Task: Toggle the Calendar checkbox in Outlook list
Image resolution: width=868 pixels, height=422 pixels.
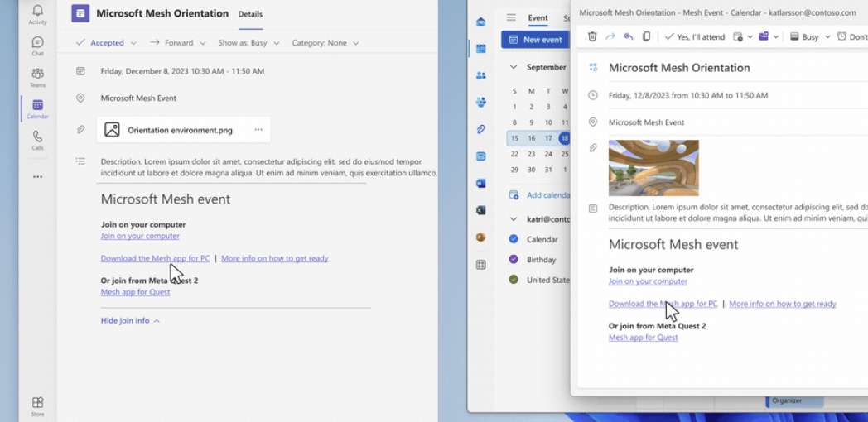Action: coord(514,239)
